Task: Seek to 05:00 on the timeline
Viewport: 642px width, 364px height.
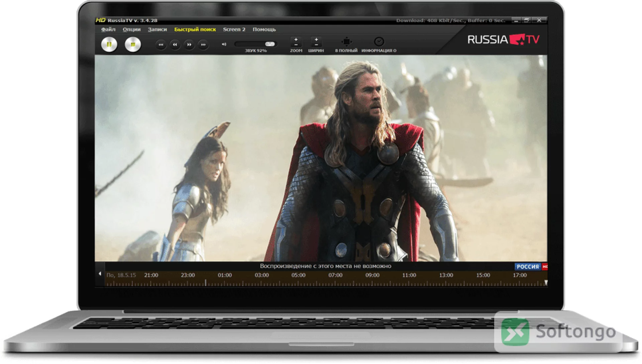Action: coord(298,275)
